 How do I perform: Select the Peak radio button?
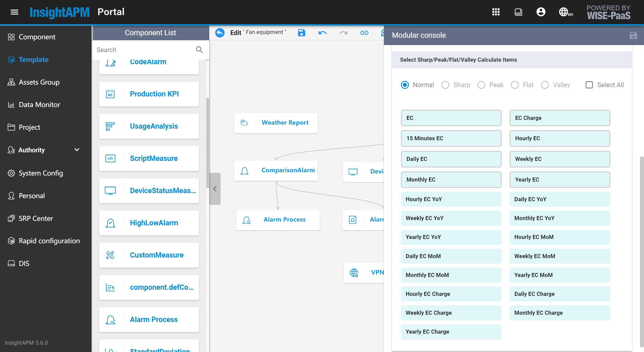pyautogui.click(x=481, y=85)
